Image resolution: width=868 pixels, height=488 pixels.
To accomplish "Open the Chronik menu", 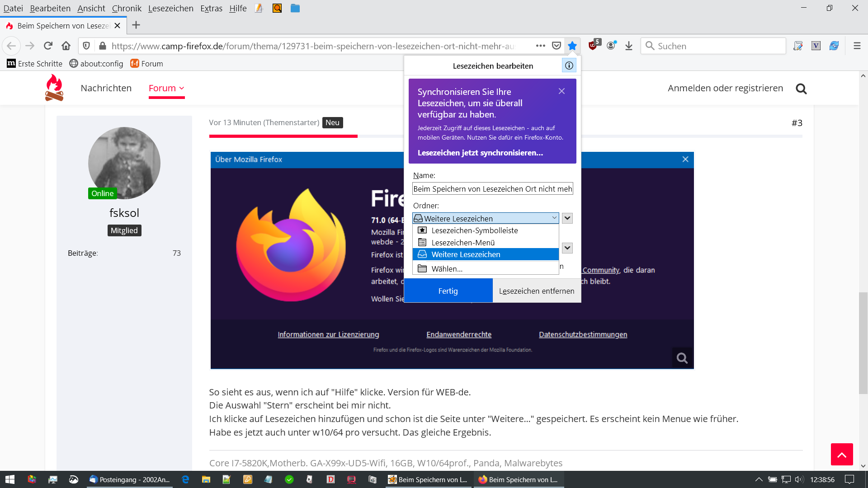I will pos(127,8).
